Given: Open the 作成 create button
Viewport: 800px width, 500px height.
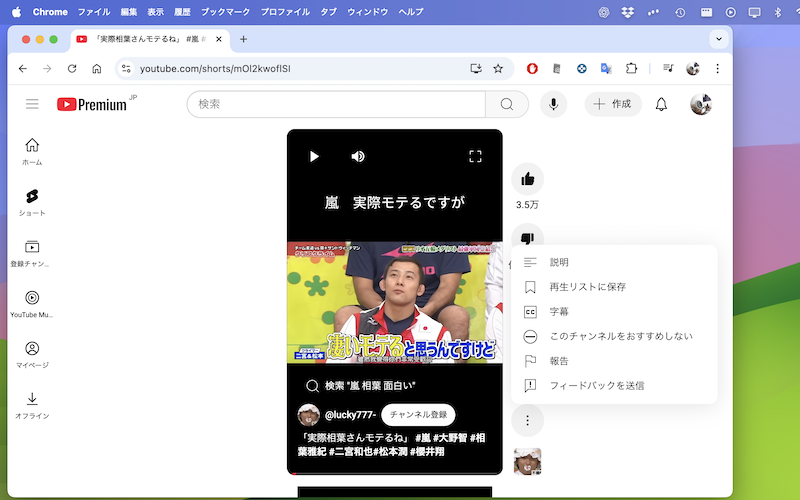Looking at the screenshot, I should pyautogui.click(x=613, y=104).
